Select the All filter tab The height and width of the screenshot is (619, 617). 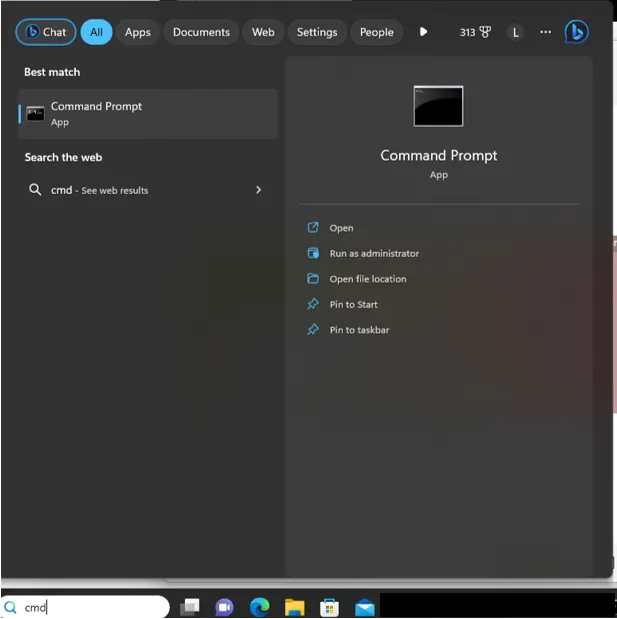(x=96, y=32)
